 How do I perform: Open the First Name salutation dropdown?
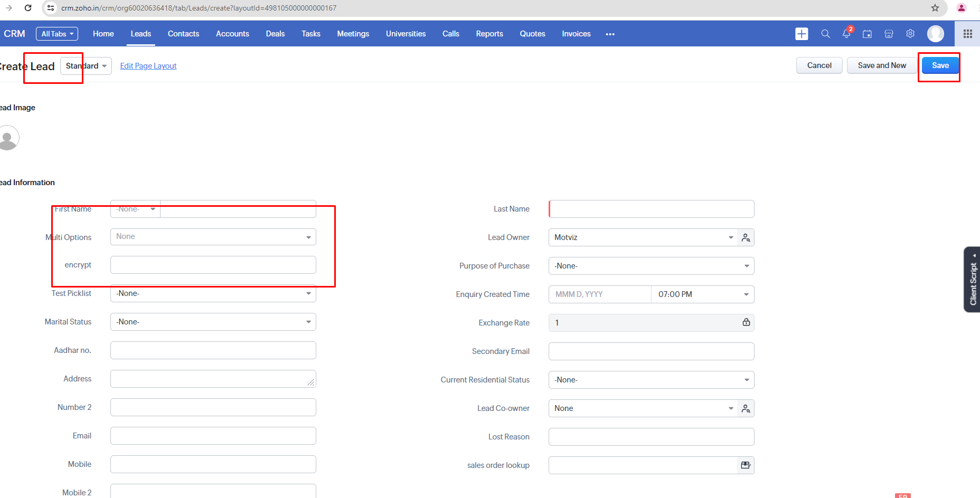pyautogui.click(x=135, y=209)
